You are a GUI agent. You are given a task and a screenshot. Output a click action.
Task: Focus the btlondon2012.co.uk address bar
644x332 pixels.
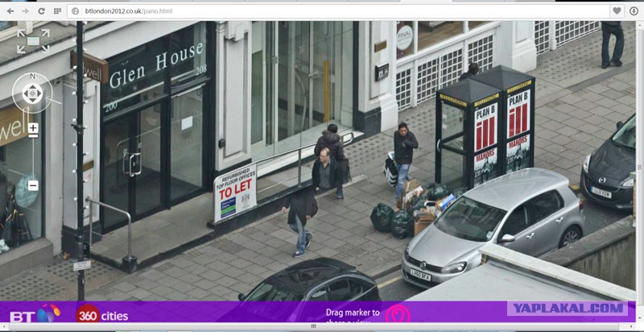336,11
